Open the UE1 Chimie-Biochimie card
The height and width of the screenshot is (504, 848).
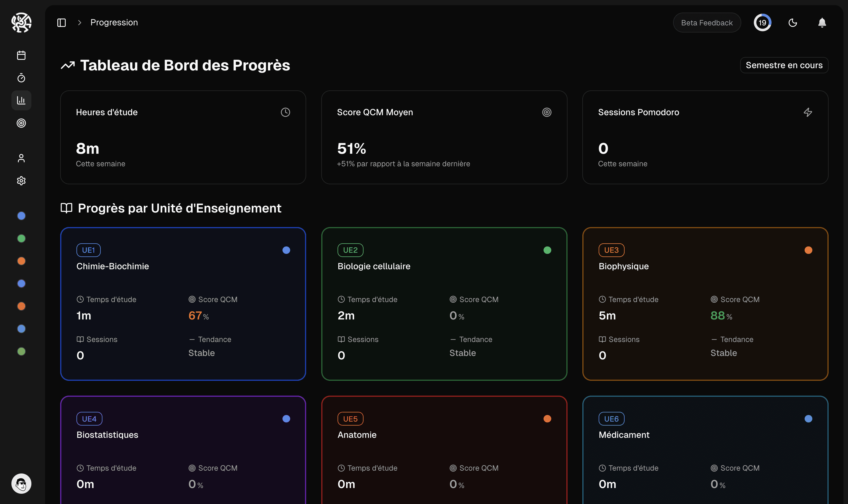pos(183,304)
